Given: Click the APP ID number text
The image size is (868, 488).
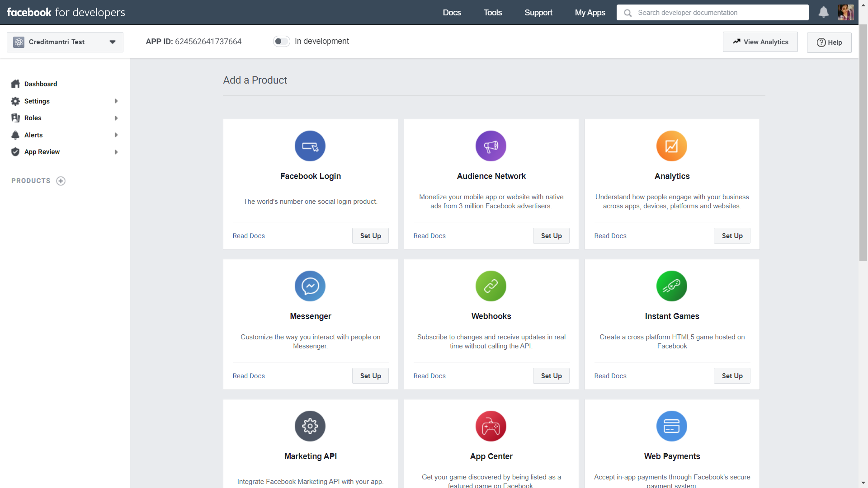Looking at the screenshot, I should tap(208, 42).
